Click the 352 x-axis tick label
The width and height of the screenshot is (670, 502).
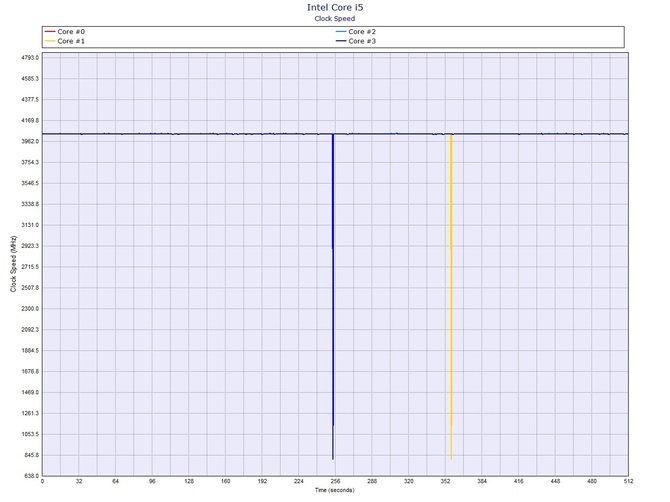point(445,481)
